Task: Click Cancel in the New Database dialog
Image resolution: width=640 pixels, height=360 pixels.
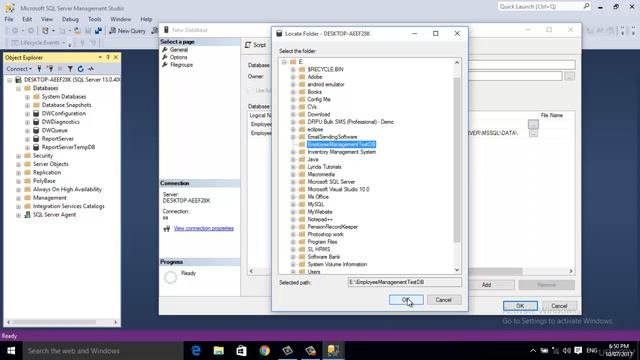Action: [559, 306]
